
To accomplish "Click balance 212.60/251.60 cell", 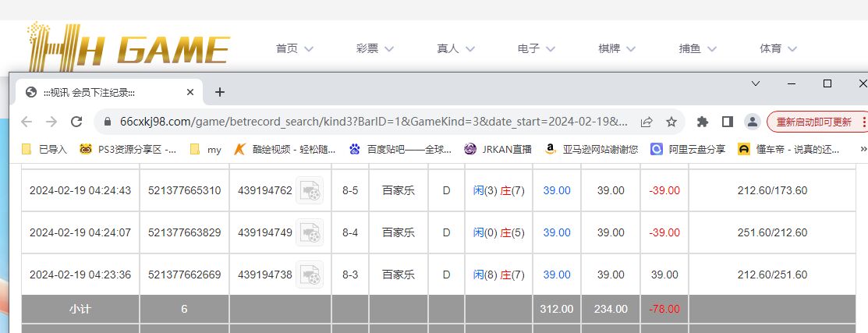I will click(772, 275).
